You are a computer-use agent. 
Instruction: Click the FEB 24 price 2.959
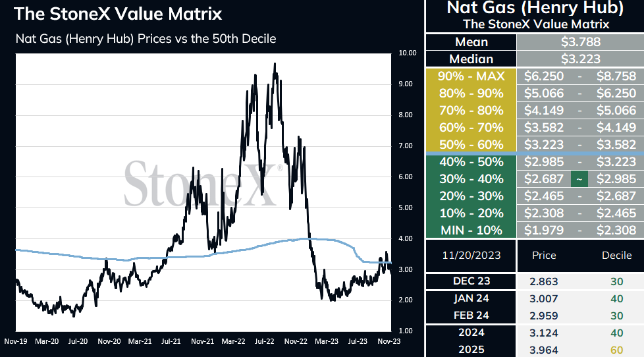(544, 316)
